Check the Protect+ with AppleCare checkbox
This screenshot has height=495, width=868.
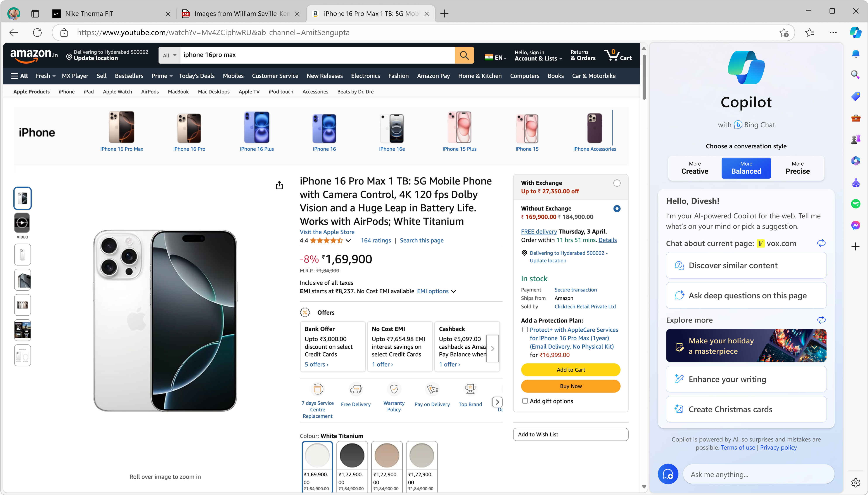(x=525, y=330)
